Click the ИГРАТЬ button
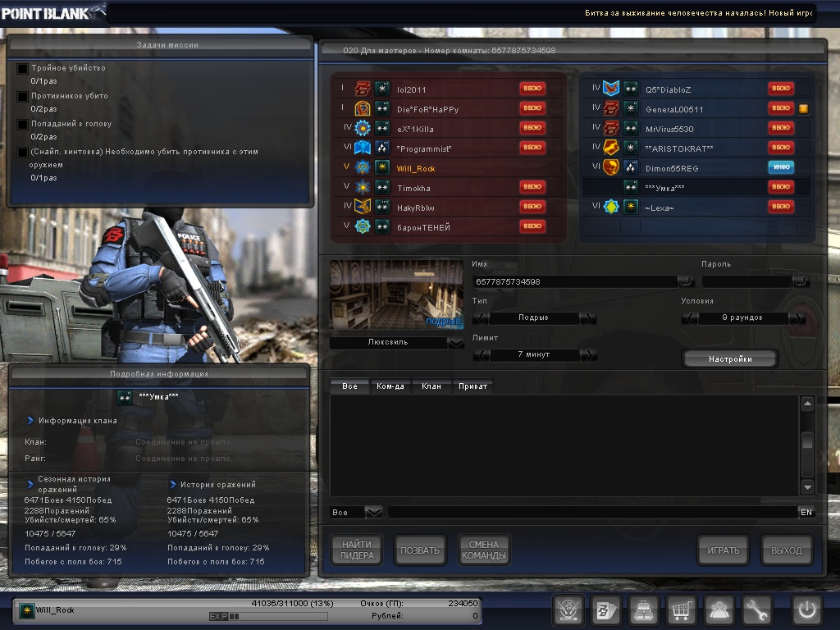Image resolution: width=840 pixels, height=630 pixels. [x=724, y=550]
